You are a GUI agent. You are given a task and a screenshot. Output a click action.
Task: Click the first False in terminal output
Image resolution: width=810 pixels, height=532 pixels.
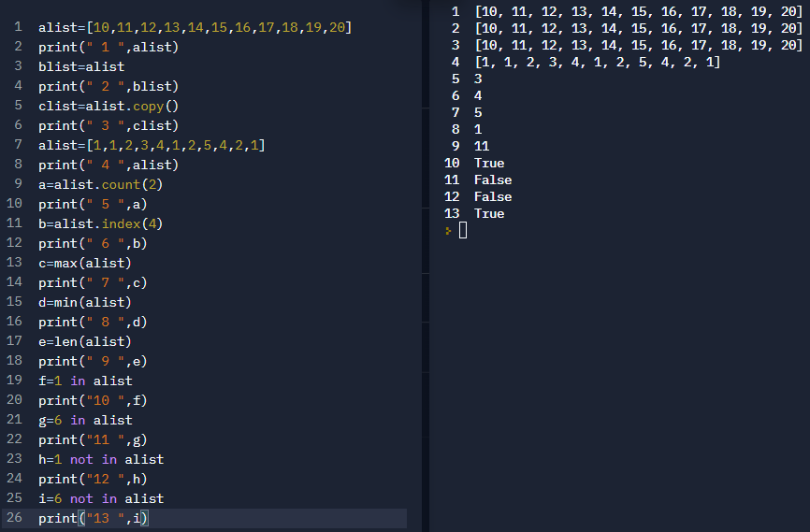[x=493, y=180]
